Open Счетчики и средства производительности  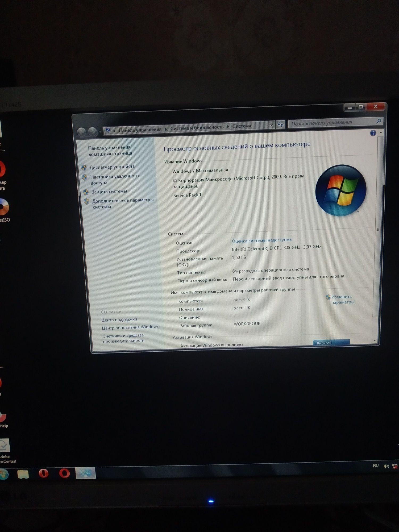(123, 338)
